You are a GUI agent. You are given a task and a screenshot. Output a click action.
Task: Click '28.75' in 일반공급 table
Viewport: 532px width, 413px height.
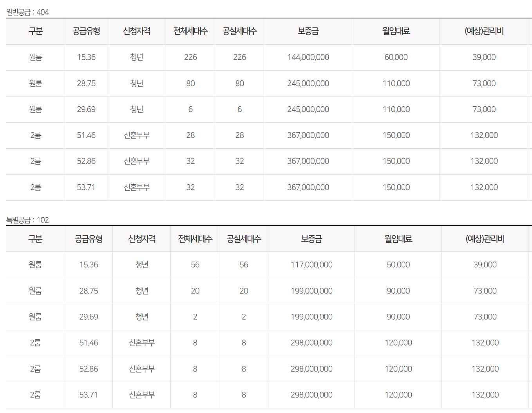86,83
